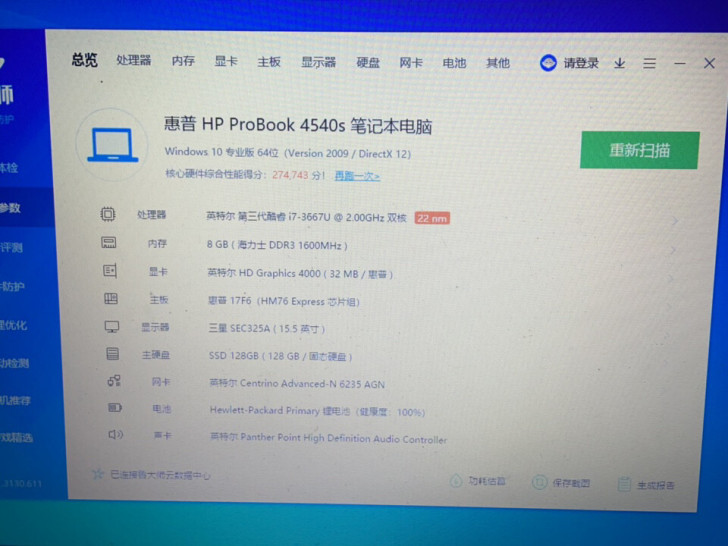Click the motherboard icon
Viewport: 728px width, 546px height.
110,299
